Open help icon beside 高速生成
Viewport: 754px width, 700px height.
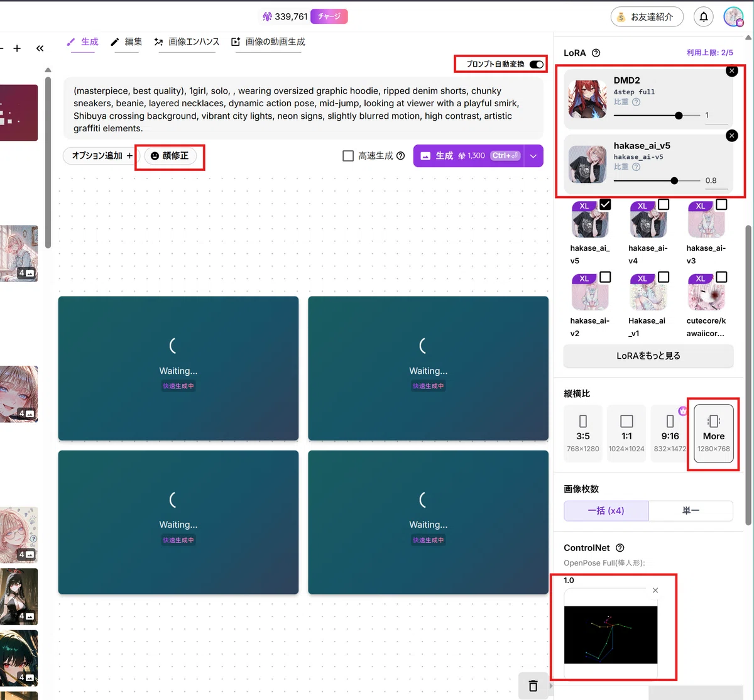(401, 156)
